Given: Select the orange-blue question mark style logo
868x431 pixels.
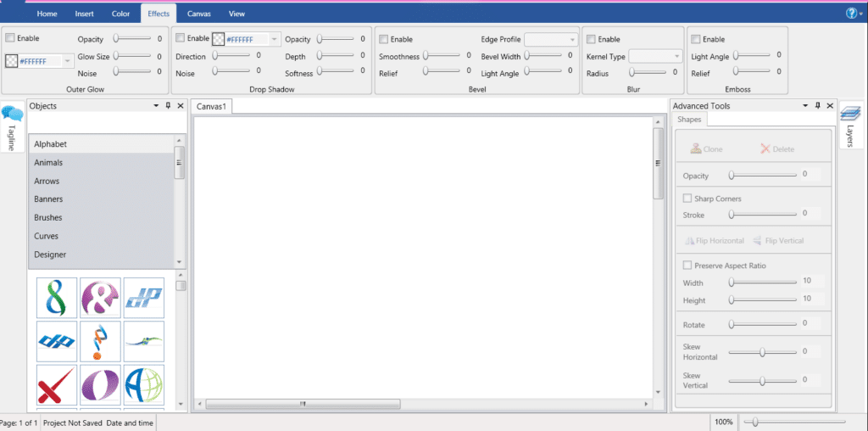Looking at the screenshot, I should (x=100, y=341).
